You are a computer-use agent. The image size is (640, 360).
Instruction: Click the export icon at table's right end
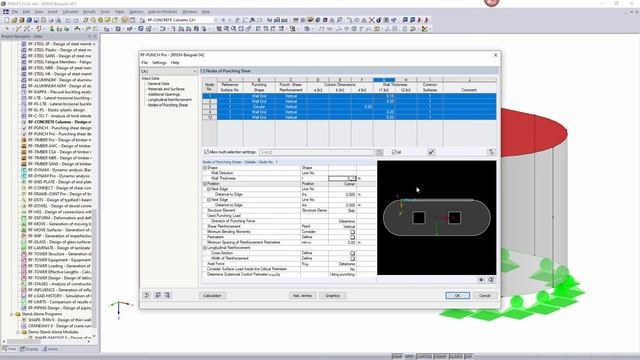point(491,152)
